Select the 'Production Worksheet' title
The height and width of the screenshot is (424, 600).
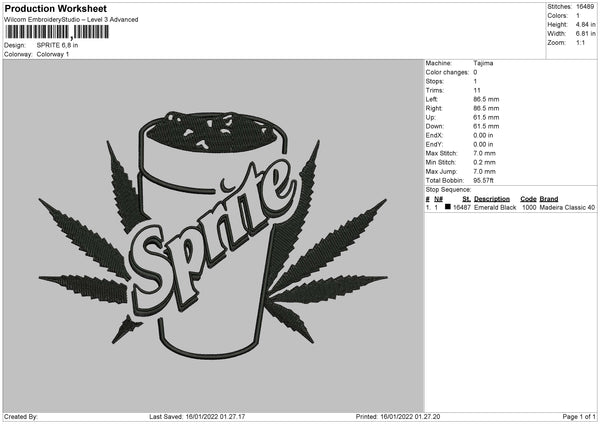[x=56, y=8]
